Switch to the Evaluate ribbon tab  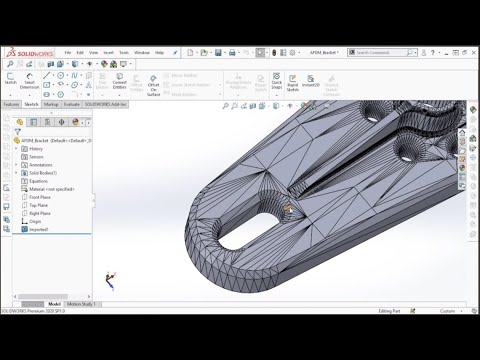(x=72, y=104)
